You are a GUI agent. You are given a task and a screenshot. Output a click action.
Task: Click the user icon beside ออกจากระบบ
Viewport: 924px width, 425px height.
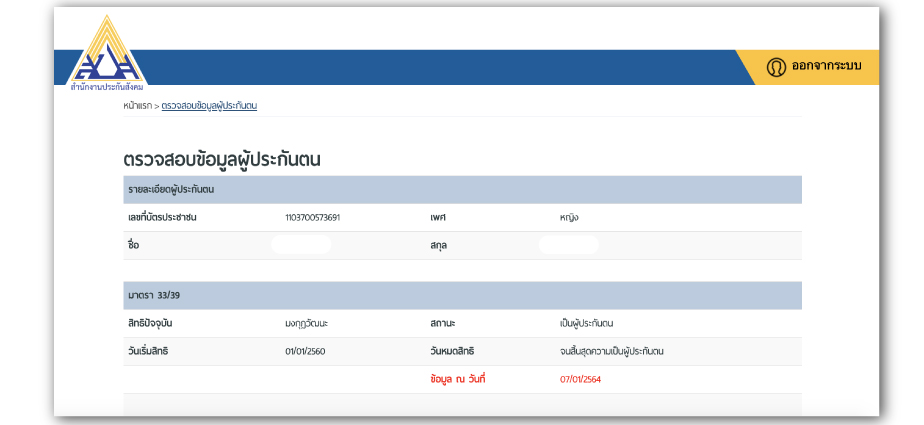tap(776, 67)
